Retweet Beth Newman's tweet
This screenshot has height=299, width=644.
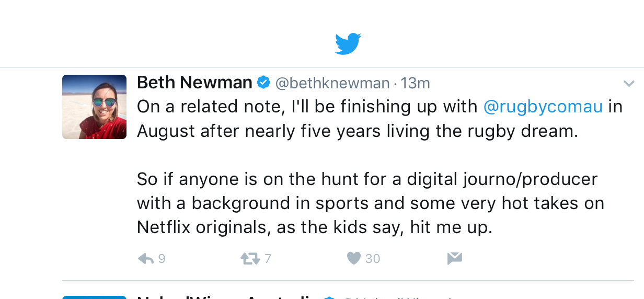(250, 258)
